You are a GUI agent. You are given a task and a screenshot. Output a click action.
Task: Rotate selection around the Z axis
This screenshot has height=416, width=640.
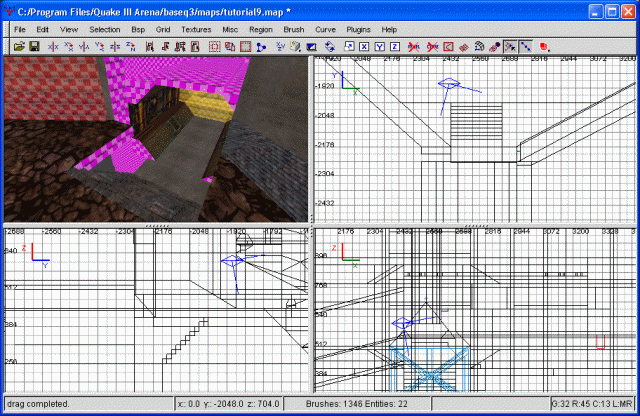130,47
